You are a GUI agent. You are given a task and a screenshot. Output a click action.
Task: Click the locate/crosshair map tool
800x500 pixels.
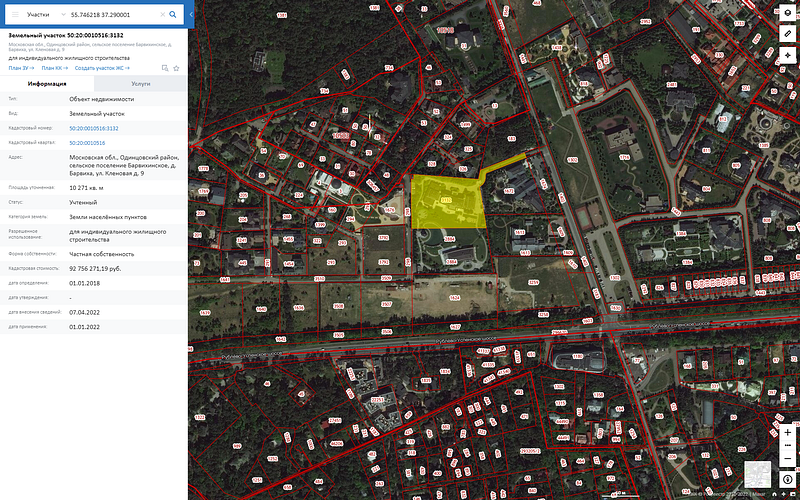(787, 54)
